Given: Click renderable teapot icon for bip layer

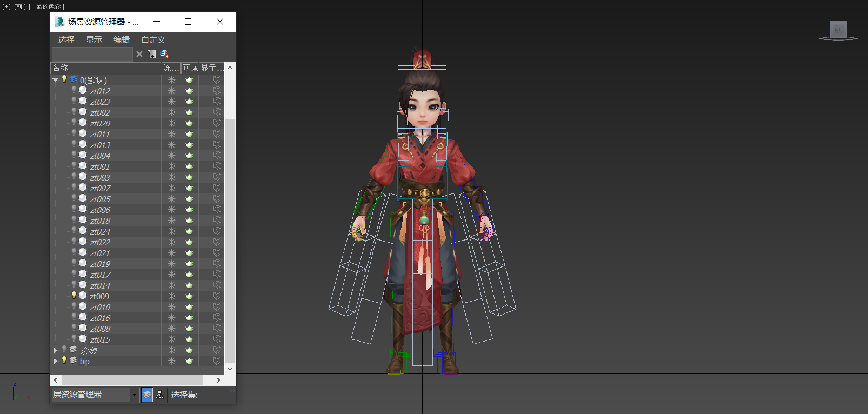Looking at the screenshot, I should click(189, 361).
